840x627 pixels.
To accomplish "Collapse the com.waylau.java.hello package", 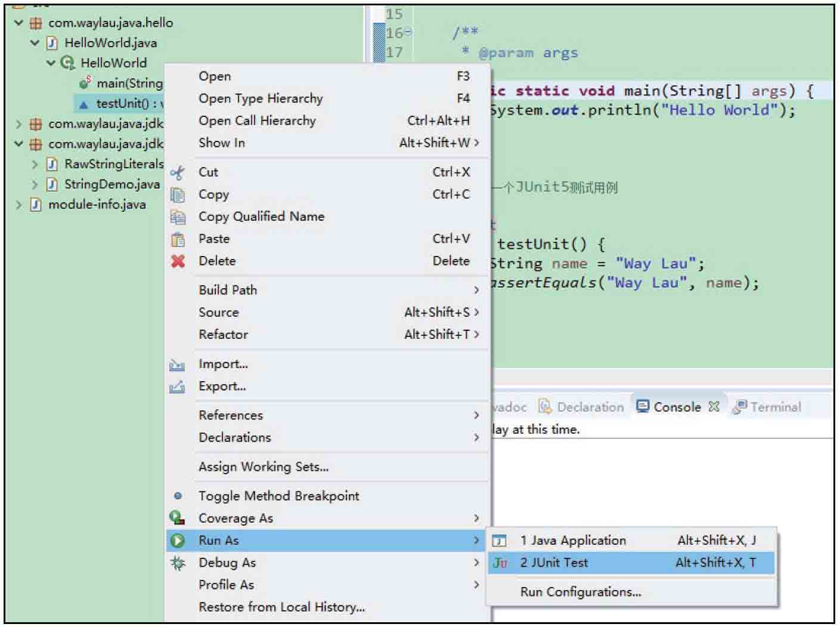I will [x=18, y=23].
